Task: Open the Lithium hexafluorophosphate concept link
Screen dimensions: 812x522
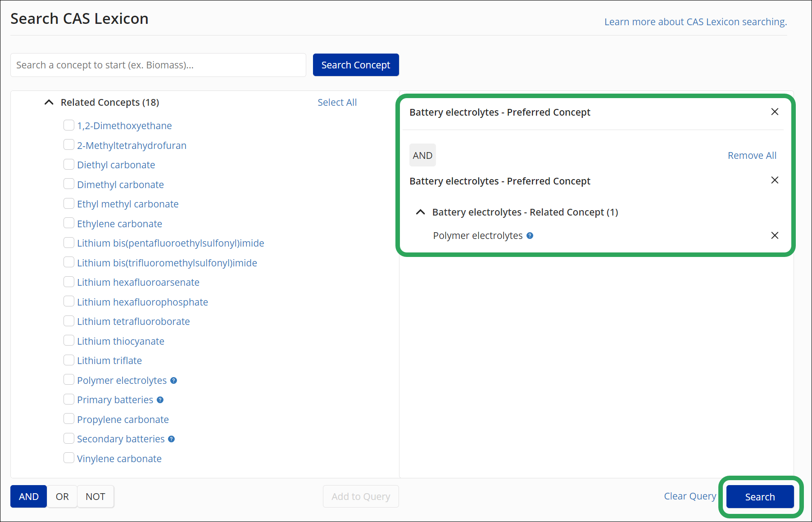Action: pos(142,302)
